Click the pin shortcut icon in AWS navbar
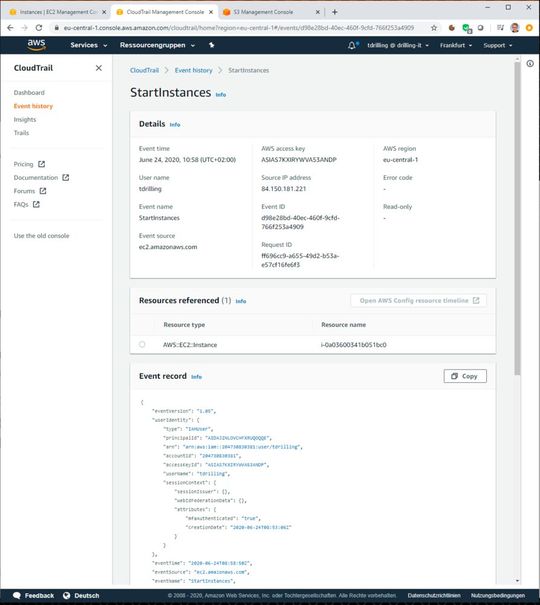The height and width of the screenshot is (605, 540). pos(211,45)
